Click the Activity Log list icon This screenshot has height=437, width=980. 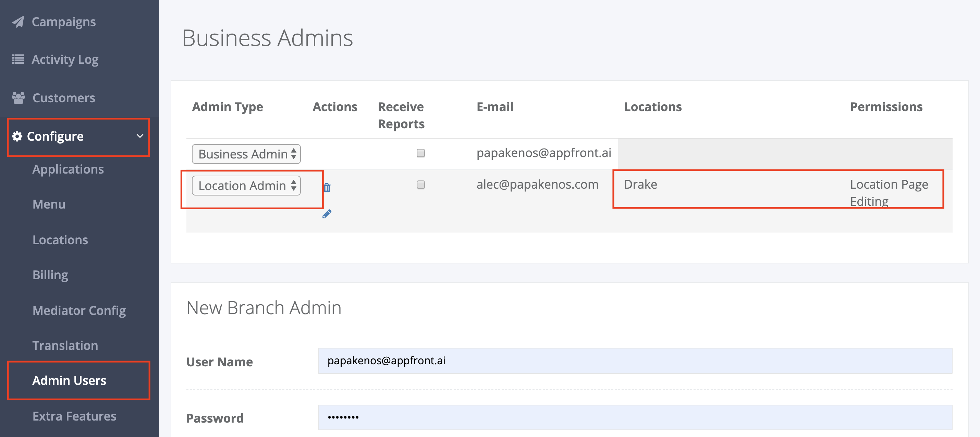(18, 59)
